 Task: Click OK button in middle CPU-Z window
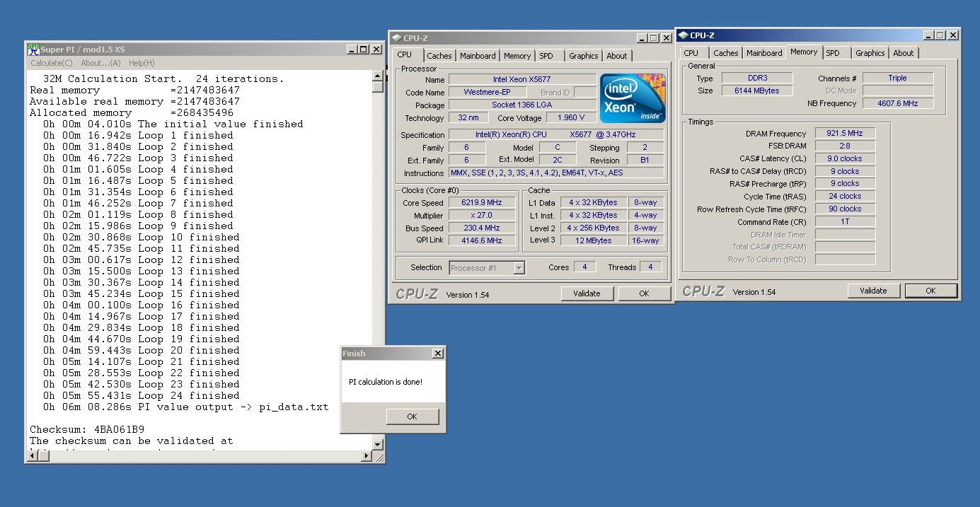point(644,293)
